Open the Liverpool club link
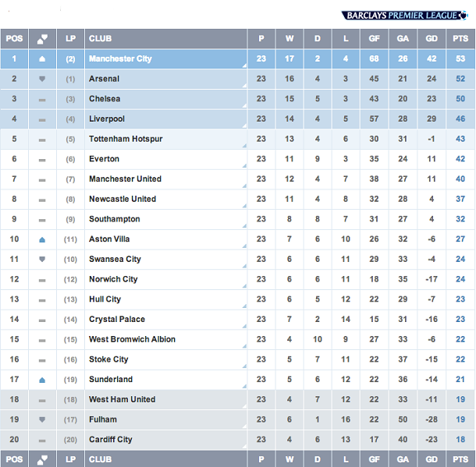 pyautogui.click(x=107, y=119)
